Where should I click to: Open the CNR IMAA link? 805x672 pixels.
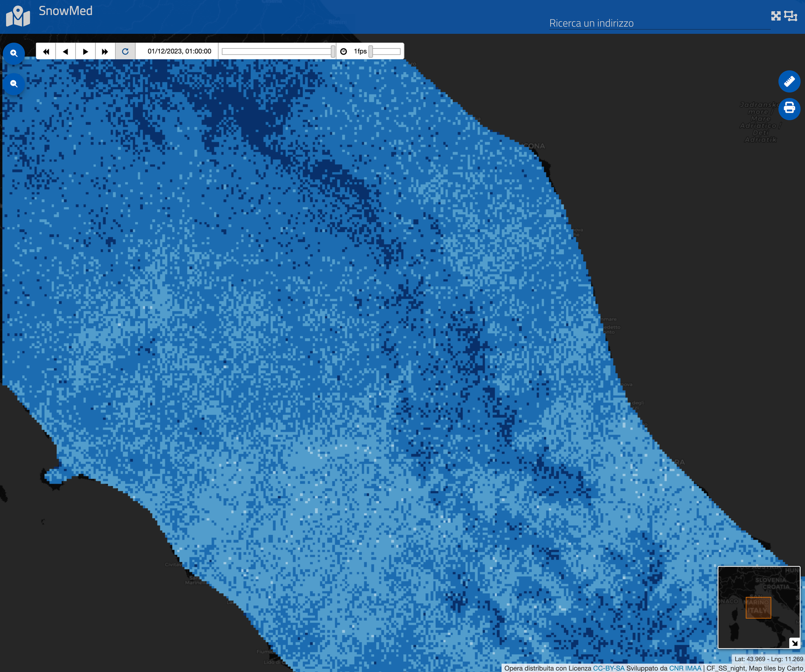(x=685, y=668)
